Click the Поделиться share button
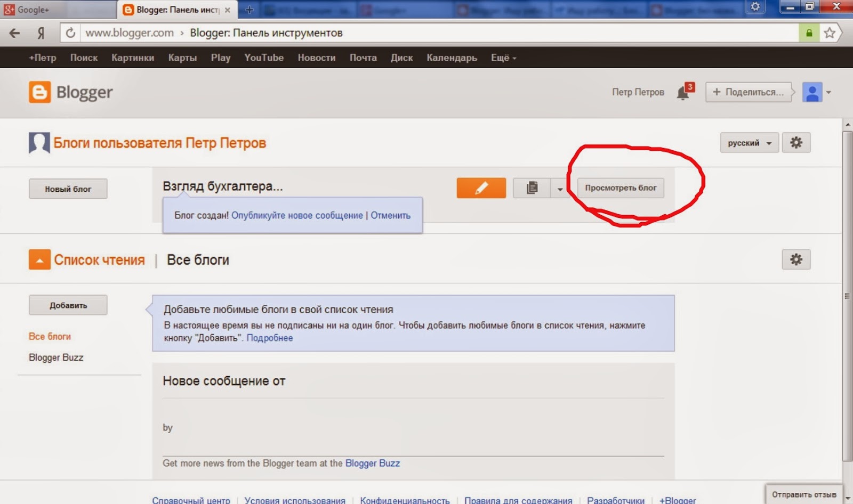 coord(749,92)
